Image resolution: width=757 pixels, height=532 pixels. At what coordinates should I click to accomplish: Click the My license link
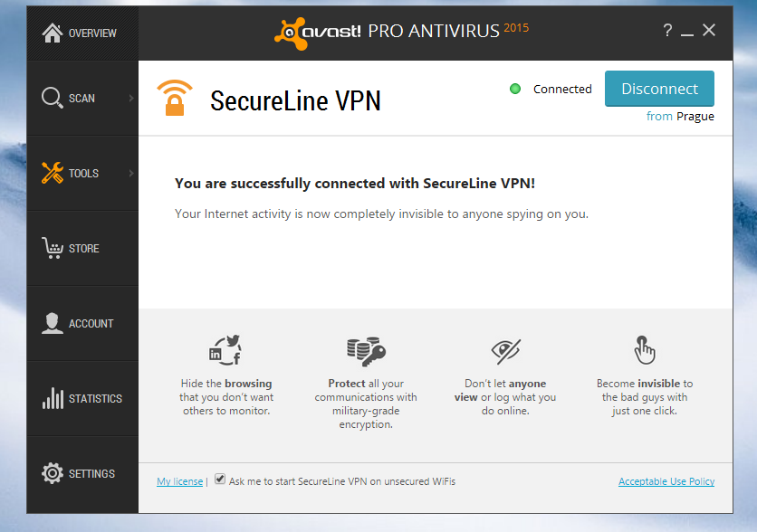179,480
